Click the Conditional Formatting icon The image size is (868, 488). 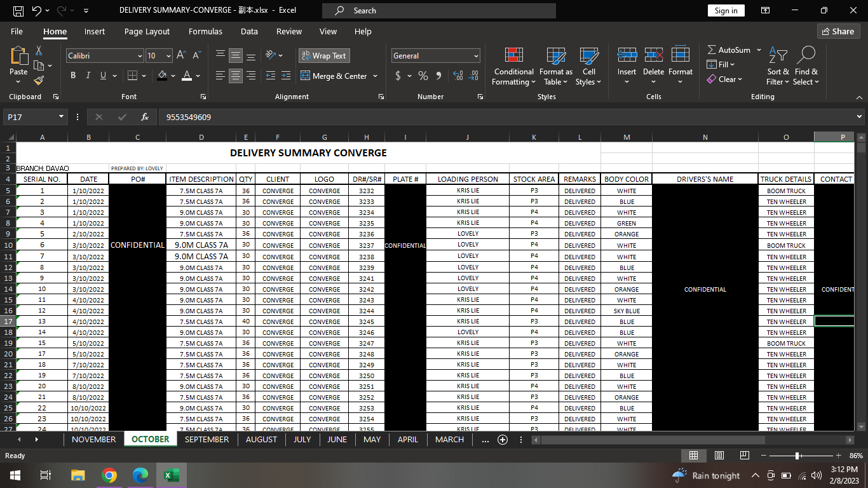pos(513,55)
